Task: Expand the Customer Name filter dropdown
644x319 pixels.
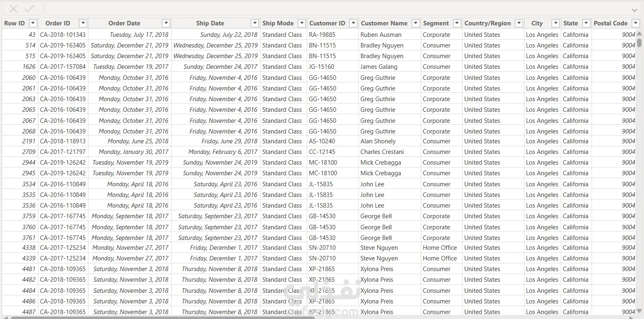Action: coord(416,23)
